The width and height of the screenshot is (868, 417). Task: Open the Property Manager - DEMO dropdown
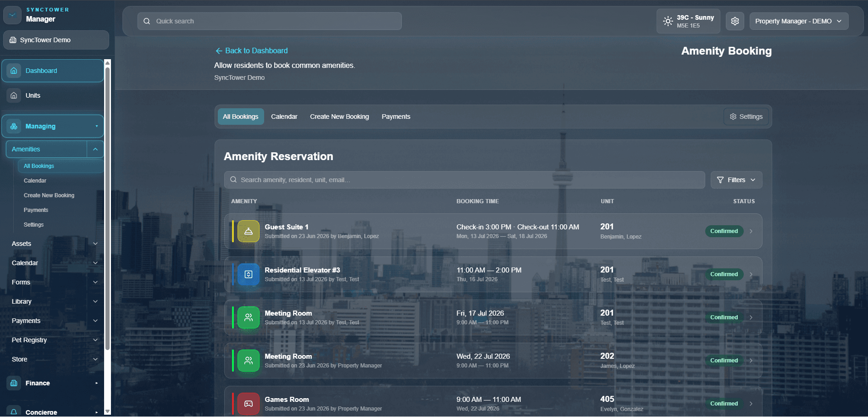[x=799, y=21]
